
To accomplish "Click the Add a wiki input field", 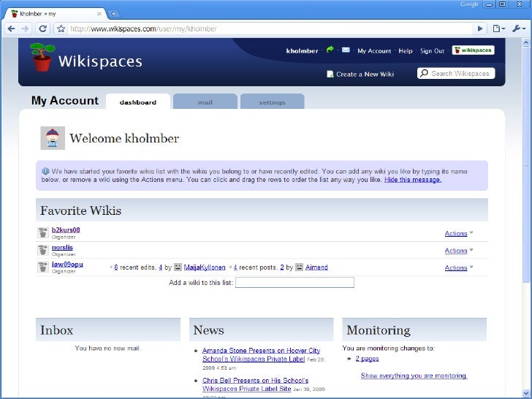I will [294, 282].
